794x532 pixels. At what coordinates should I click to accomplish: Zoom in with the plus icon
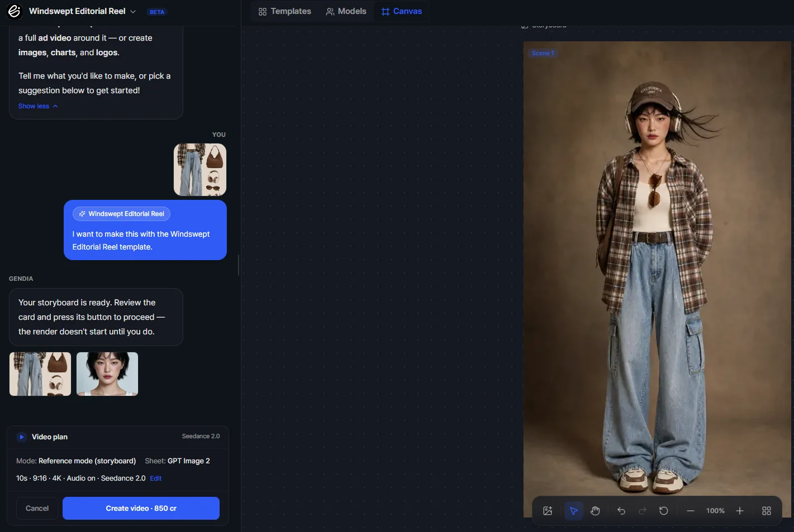coord(740,511)
